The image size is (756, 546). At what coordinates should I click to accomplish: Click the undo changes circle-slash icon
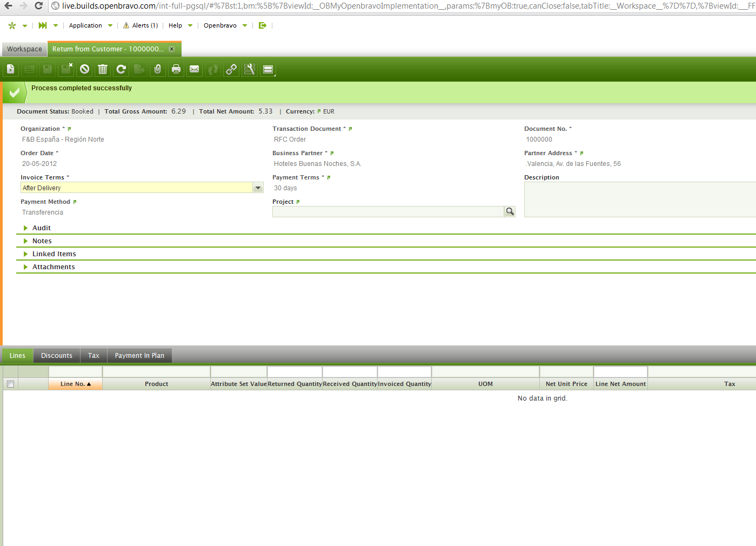pyautogui.click(x=84, y=69)
